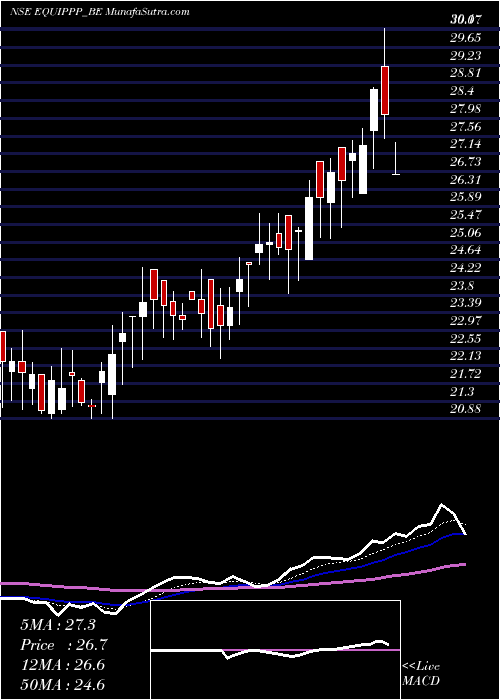Click the 21.3 price axis label
Image resolution: width=500 pixels, height=700 pixels.
(x=462, y=392)
